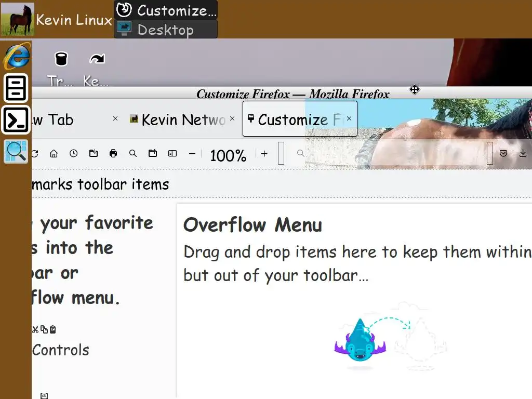Click the zoom out minus button
This screenshot has width=532, height=399.
192,154
